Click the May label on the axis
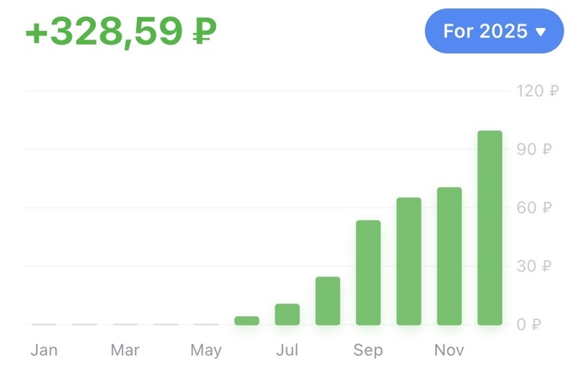This screenshot has width=588, height=374. [x=206, y=350]
